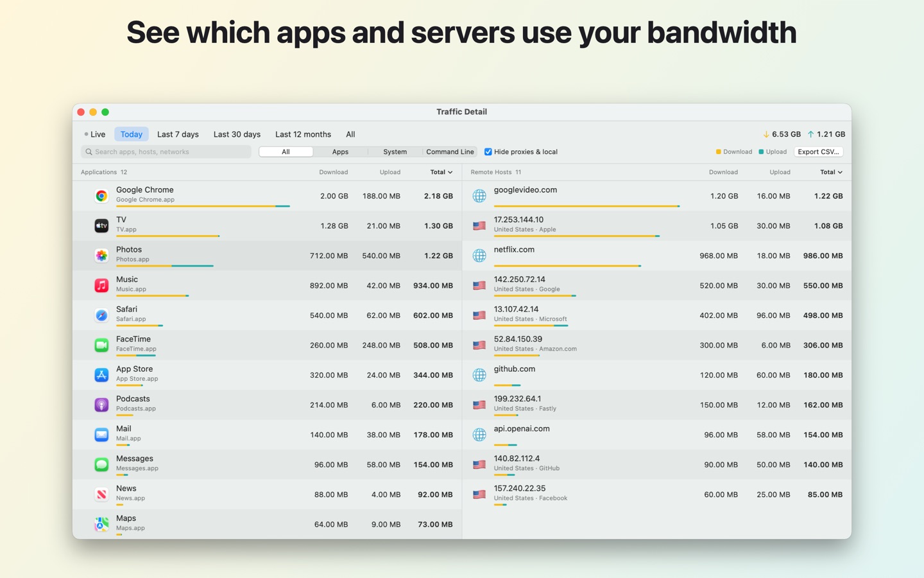Click the US flag next to 17.253.144.10
924x578 pixels.
pyautogui.click(x=479, y=226)
